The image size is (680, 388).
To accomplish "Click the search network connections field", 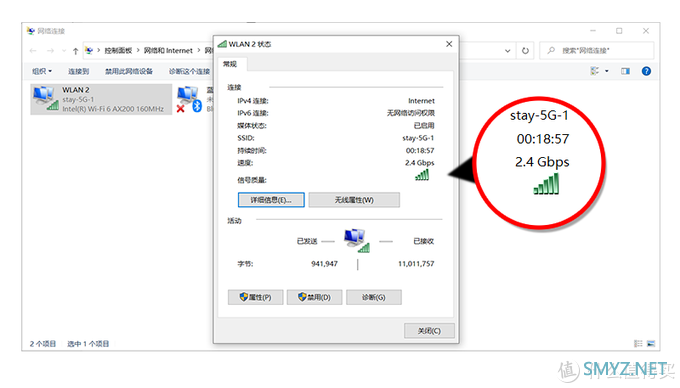I will point(597,51).
